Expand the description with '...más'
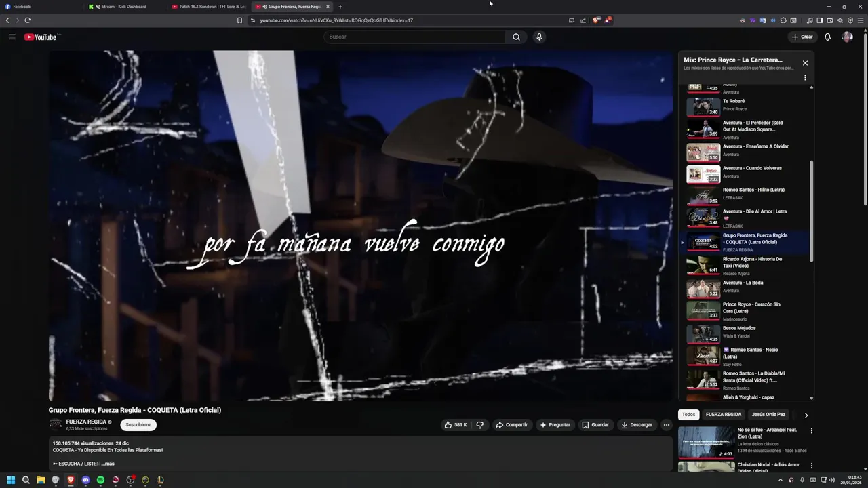Image resolution: width=868 pixels, height=488 pixels. (x=108, y=464)
